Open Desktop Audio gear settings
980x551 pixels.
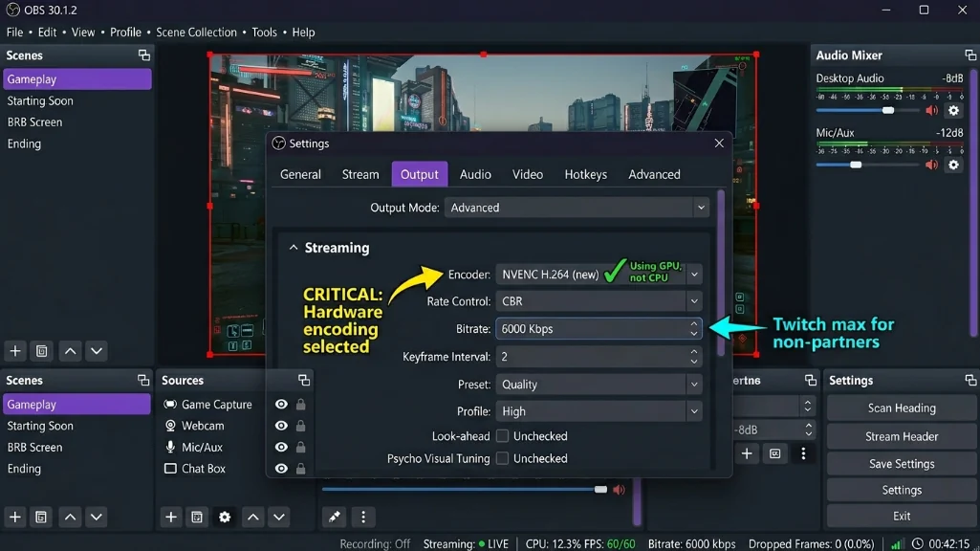tap(953, 111)
